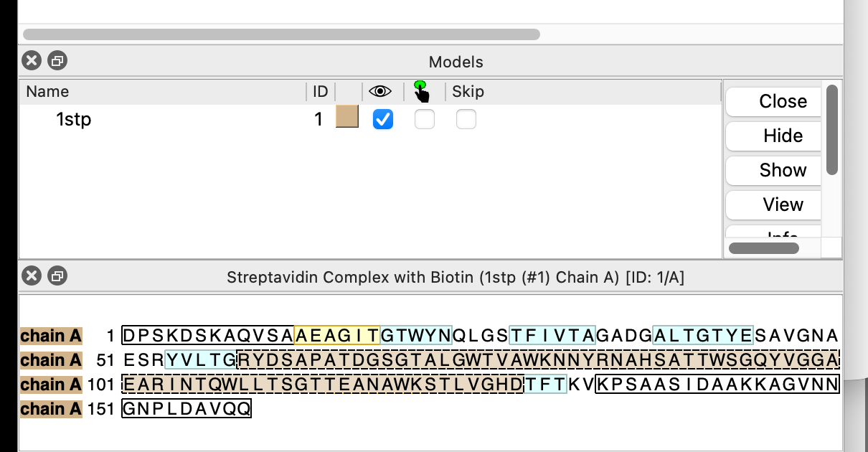Screen dimensions: 868x452
Task: Enable the selectable checkbox for 1stp
Action: 425,119
